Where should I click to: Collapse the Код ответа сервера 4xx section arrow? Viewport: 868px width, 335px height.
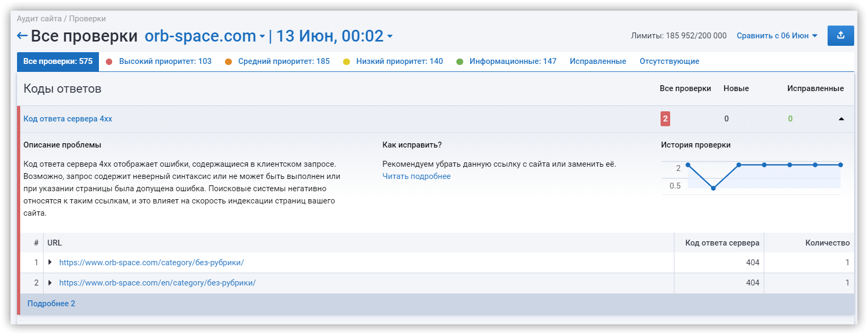[841, 119]
